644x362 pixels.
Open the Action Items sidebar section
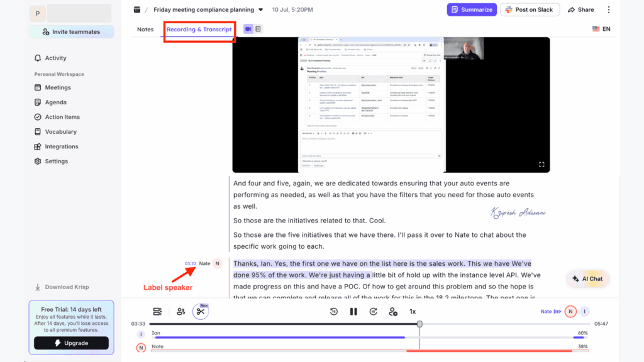click(x=63, y=116)
